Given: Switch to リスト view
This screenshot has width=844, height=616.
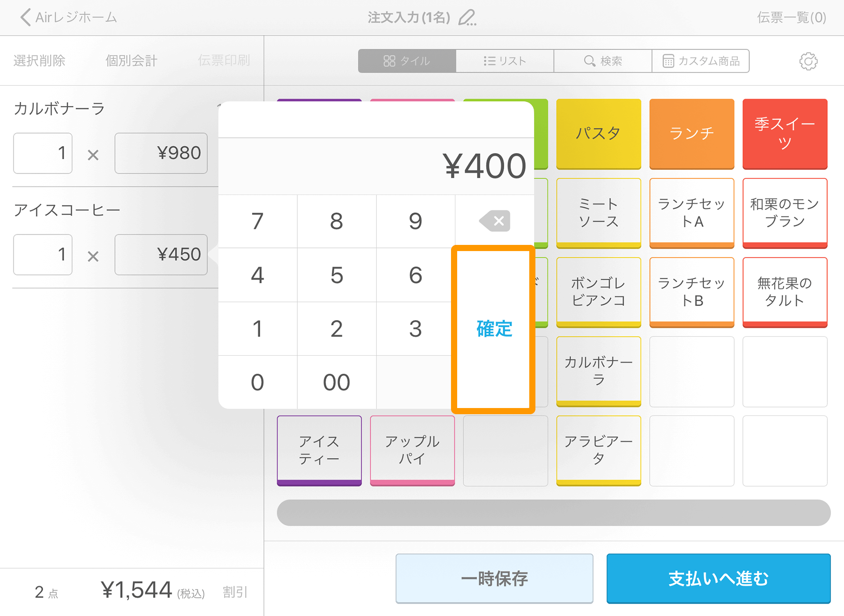Looking at the screenshot, I should click(505, 61).
